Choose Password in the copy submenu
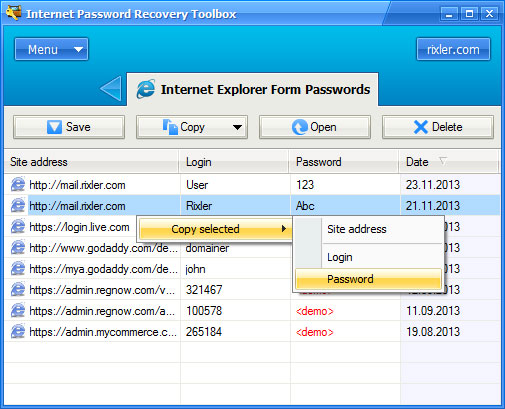 [x=368, y=279]
